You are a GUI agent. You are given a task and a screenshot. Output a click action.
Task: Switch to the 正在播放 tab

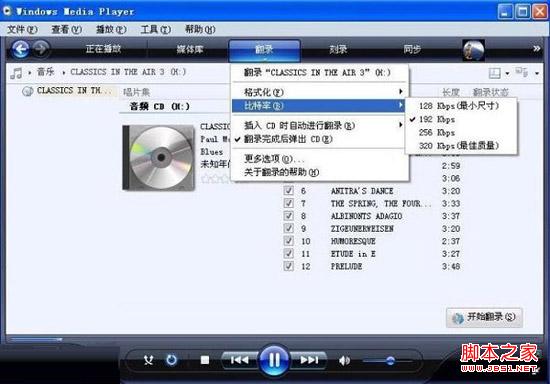coord(103,49)
